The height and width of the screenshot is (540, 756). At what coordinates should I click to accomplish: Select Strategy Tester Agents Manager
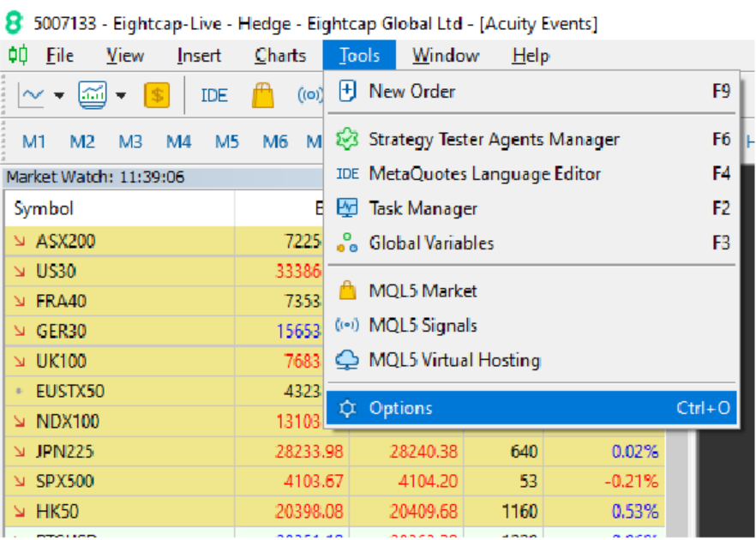click(x=531, y=140)
